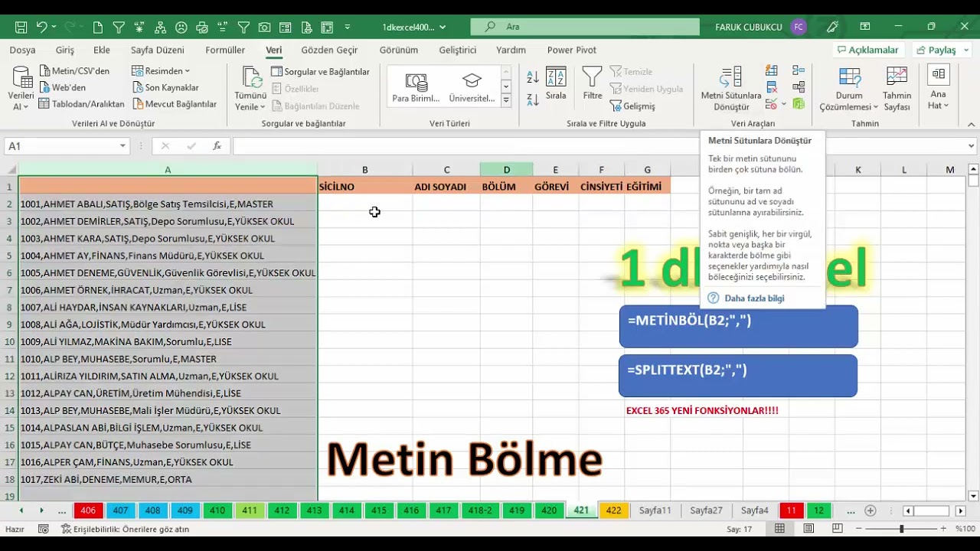
Task: Click the Remove Duplicates icon
Action: pyautogui.click(x=772, y=87)
